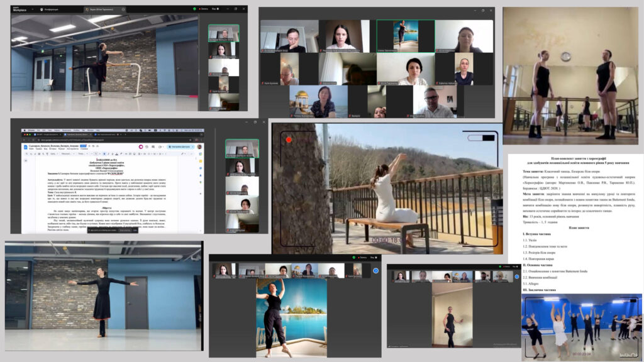Open the Workspace dropdown arrow in the ballet barre window

pyautogui.click(x=33, y=10)
